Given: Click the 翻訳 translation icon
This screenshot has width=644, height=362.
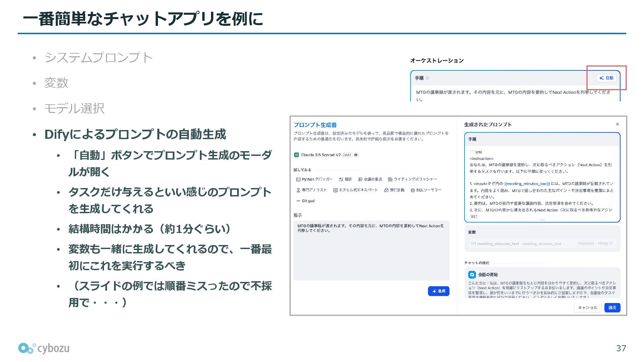Looking at the screenshot, I should [x=341, y=179].
